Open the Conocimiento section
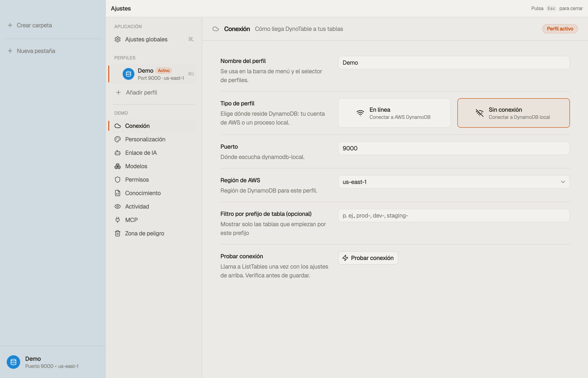The image size is (588, 378). click(153, 193)
